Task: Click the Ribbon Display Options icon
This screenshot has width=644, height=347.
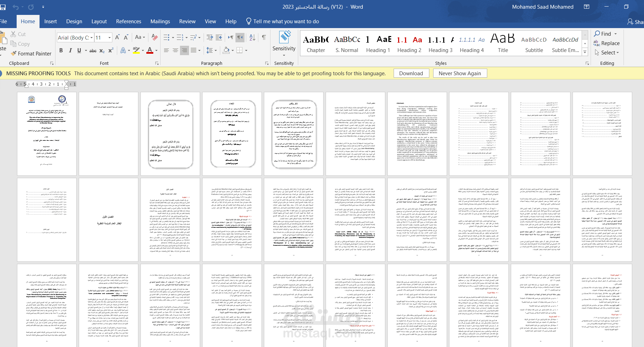Action: (x=586, y=7)
